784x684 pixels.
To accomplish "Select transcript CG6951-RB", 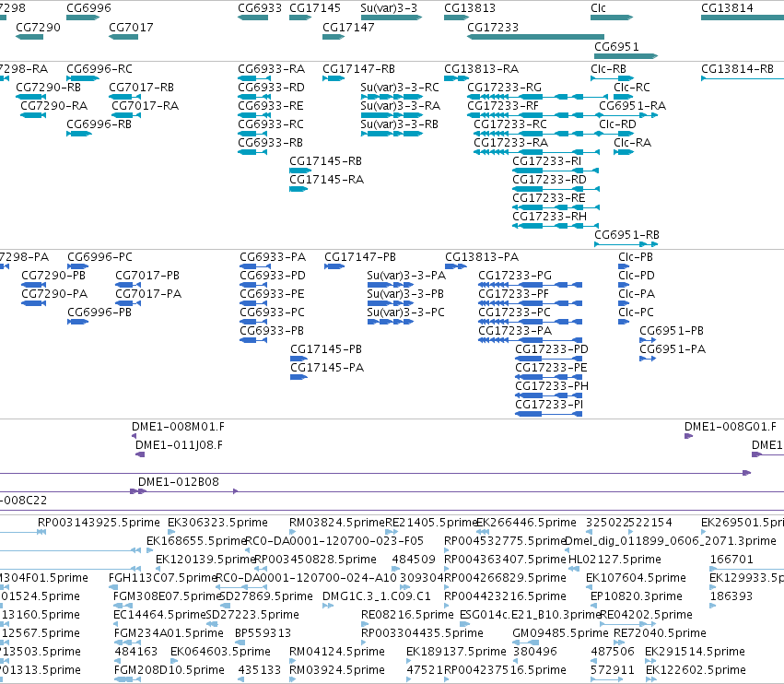I will coord(627,235).
